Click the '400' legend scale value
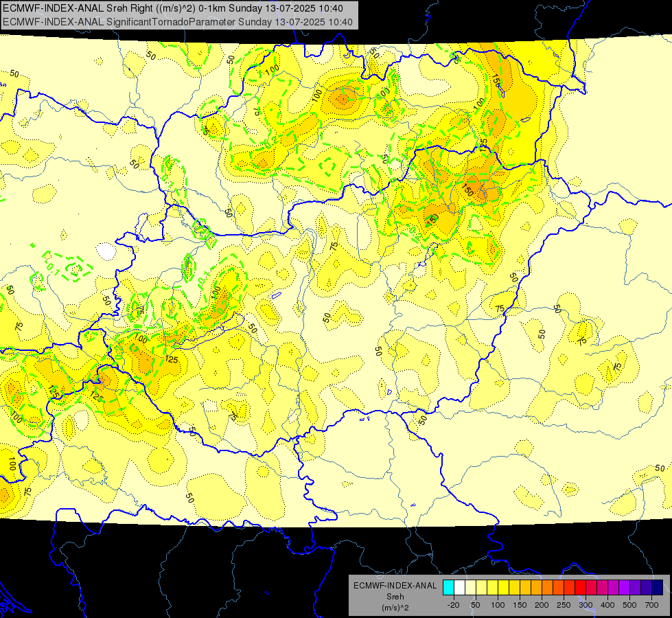This screenshot has height=618, width=672. 607,605
